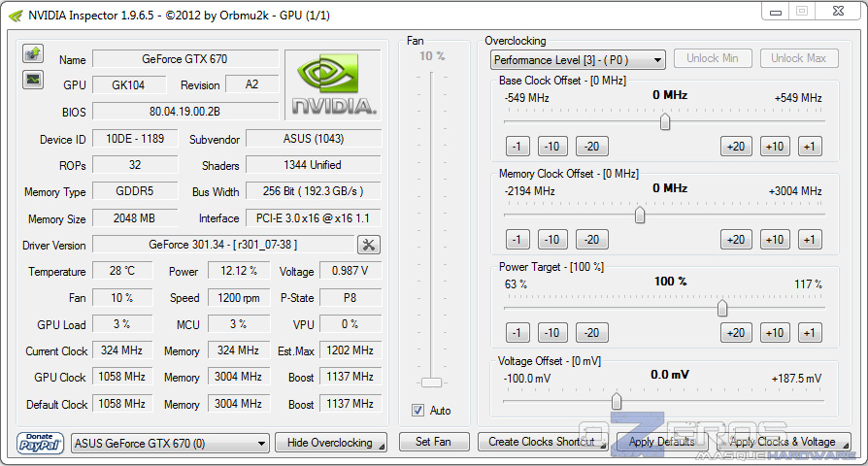Click the Power value 12.12 %

coord(239,271)
